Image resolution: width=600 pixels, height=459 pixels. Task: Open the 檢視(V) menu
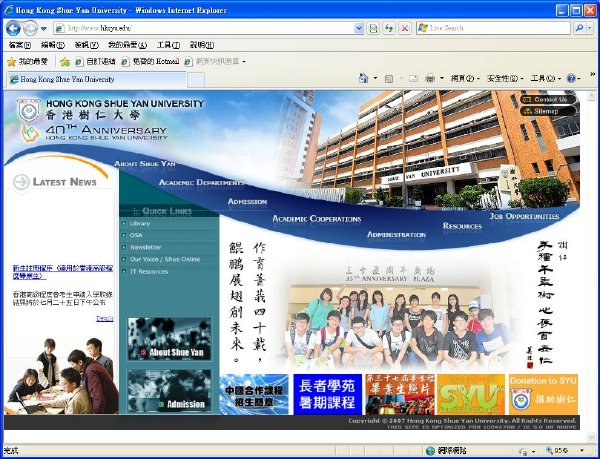point(86,45)
